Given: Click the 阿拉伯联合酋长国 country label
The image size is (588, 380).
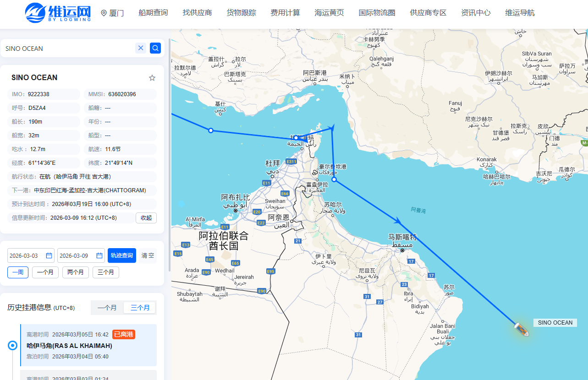Looking at the screenshot, I should click(224, 240).
